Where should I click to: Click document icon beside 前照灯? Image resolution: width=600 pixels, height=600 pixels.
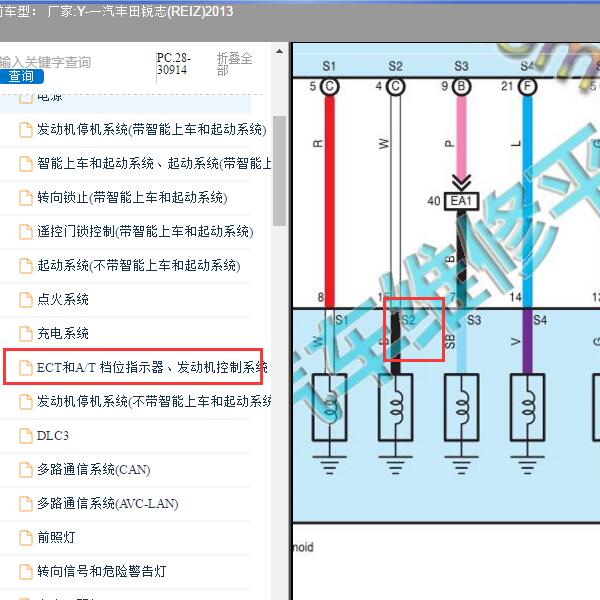pos(26,538)
